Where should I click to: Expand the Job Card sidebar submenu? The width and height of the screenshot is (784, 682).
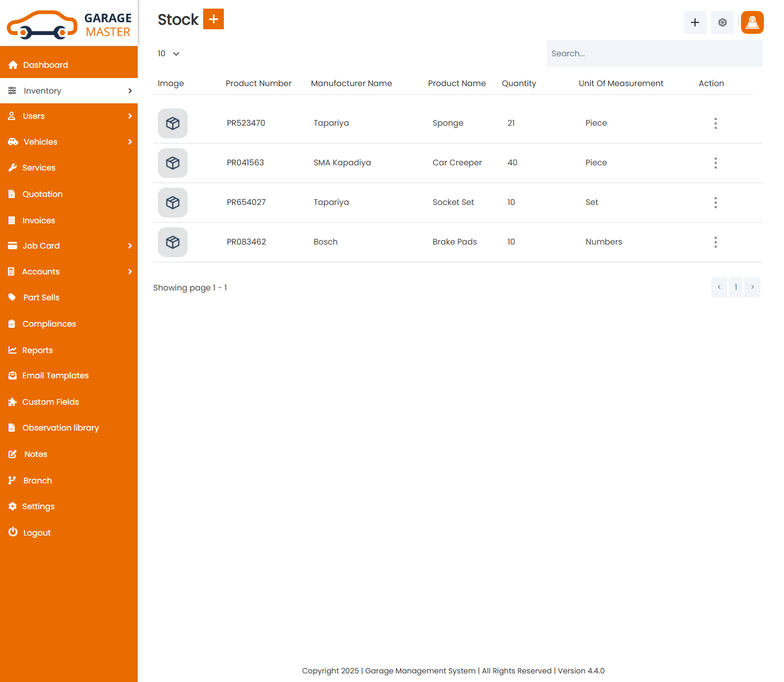[x=69, y=246]
